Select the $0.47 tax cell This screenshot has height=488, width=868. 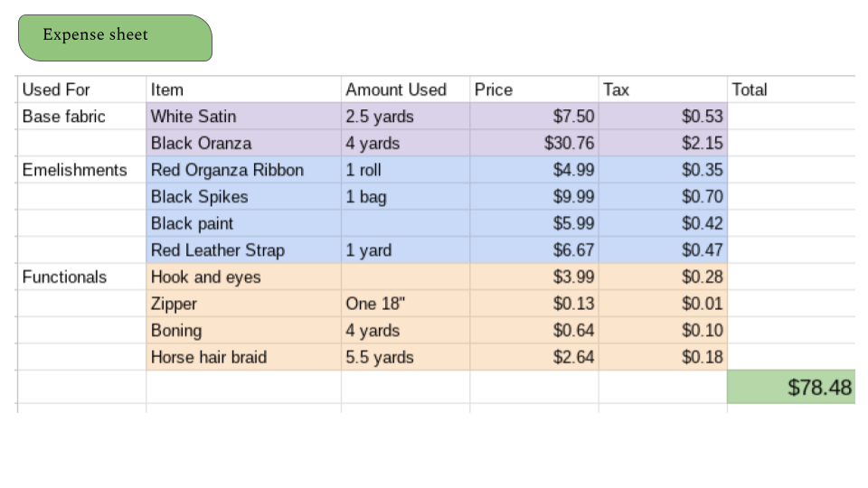click(x=663, y=250)
